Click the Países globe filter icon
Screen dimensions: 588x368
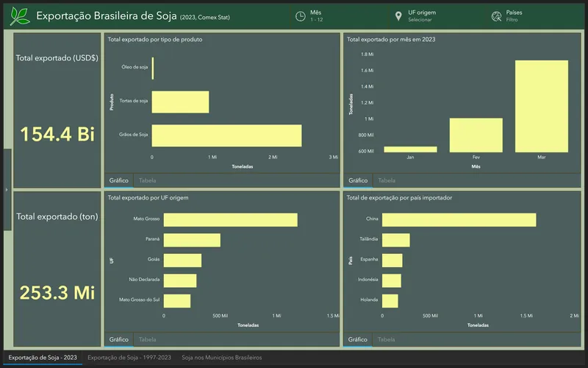click(497, 16)
